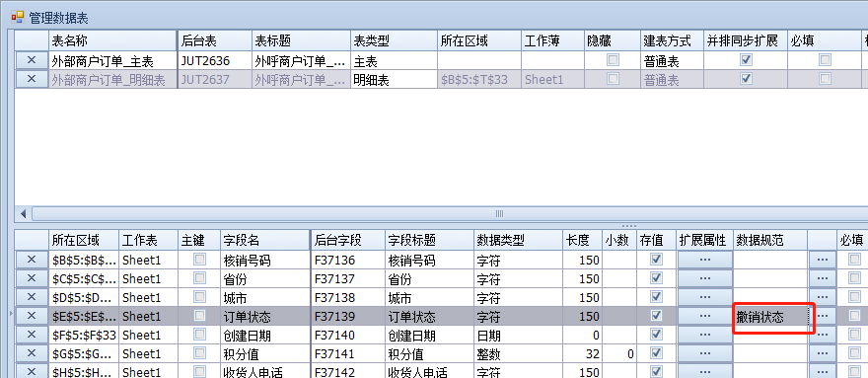Click the 数据规范 column header
The height and width of the screenshot is (378, 868).
coord(770,240)
